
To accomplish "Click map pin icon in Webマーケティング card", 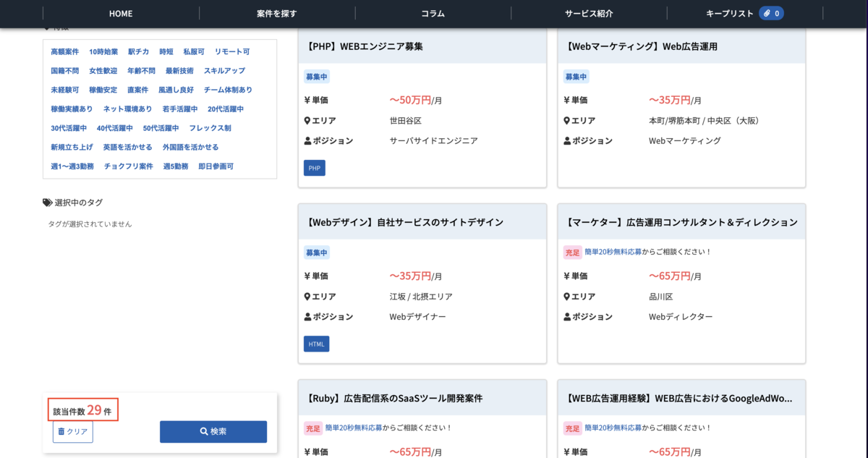I will [566, 120].
